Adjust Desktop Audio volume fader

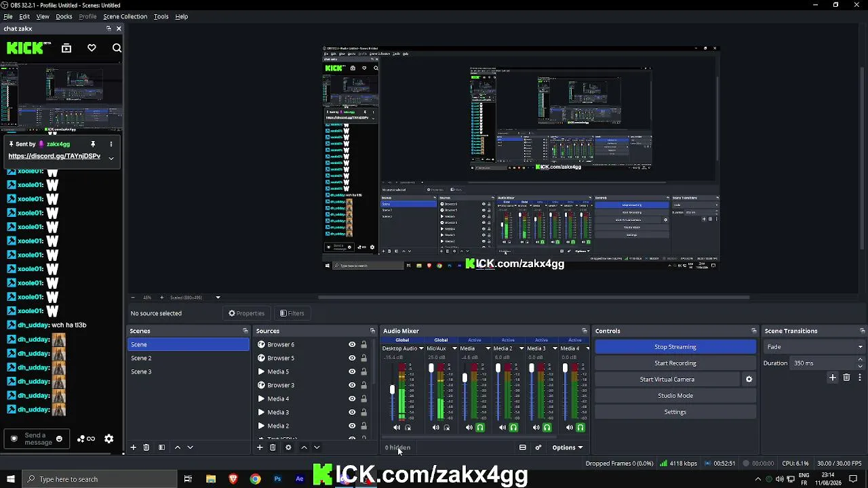click(x=392, y=390)
